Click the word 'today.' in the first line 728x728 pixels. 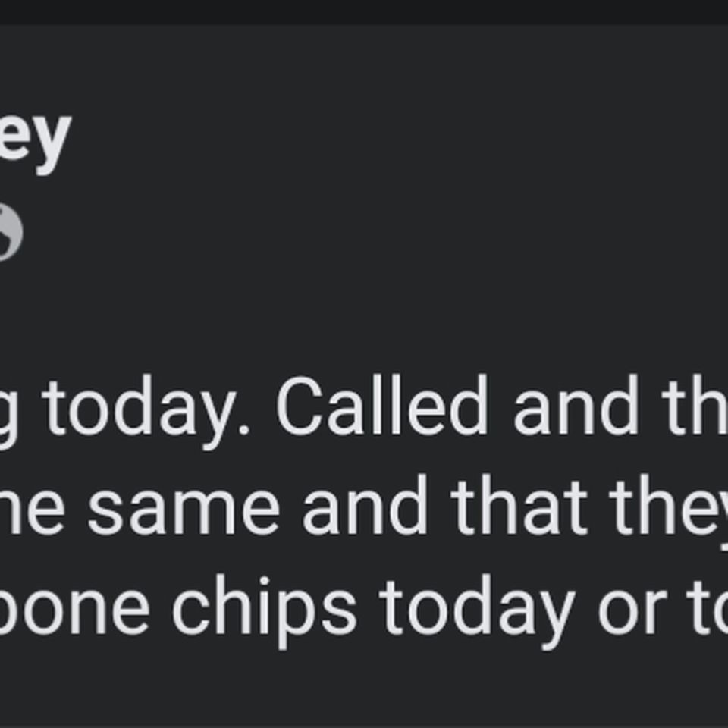tap(146, 411)
